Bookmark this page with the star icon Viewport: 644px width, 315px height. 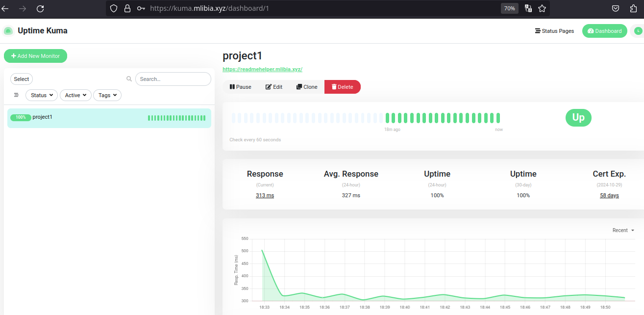542,8
